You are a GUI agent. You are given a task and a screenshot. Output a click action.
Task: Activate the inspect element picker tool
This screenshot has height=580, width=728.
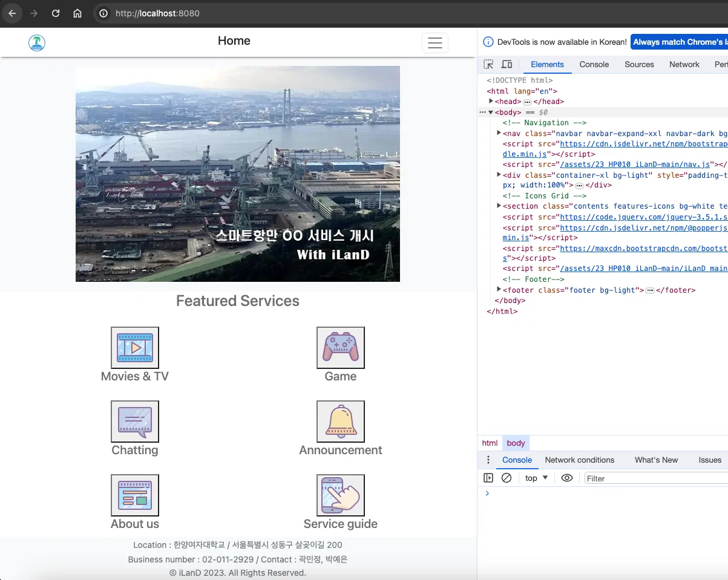(488, 65)
